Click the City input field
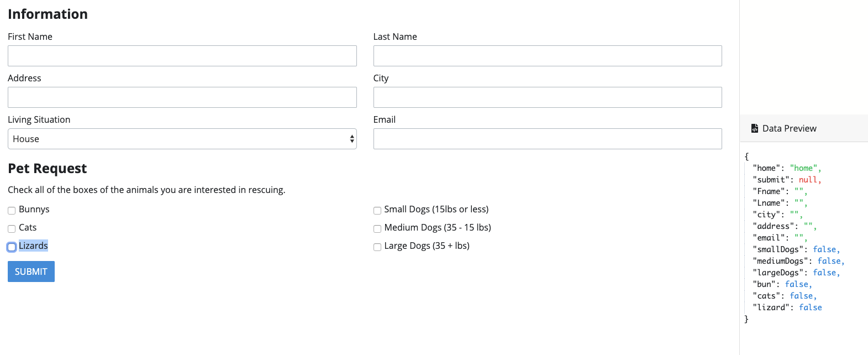This screenshot has height=355, width=868. coord(548,97)
